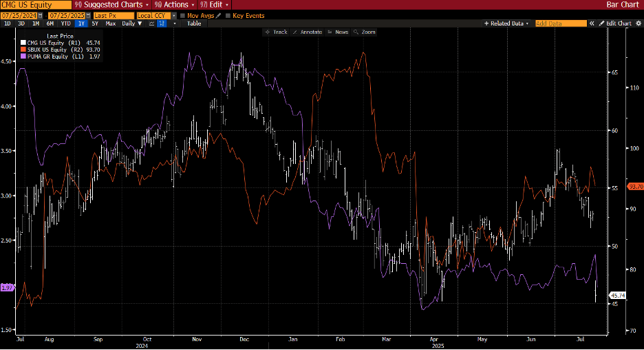Select the bar chart type icon
The width and height of the screenshot is (644, 350).
tap(162, 23)
